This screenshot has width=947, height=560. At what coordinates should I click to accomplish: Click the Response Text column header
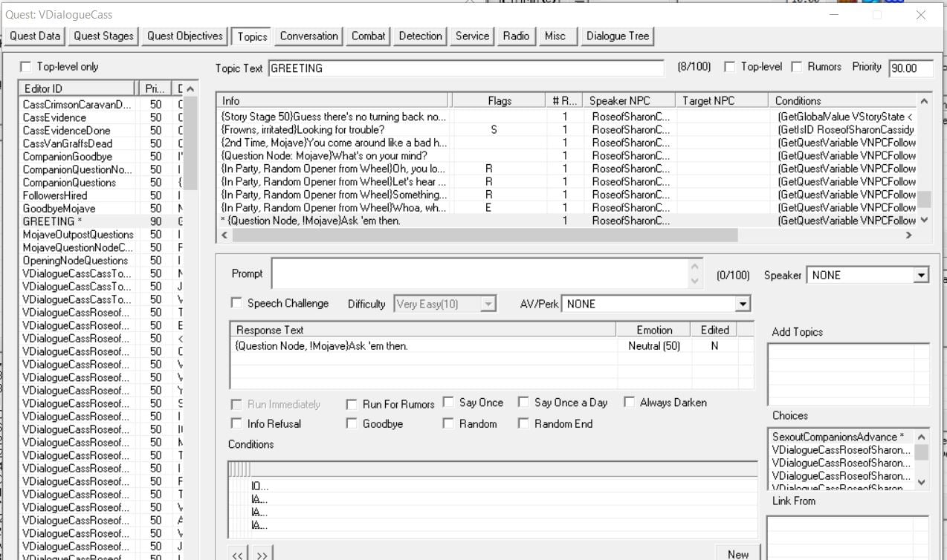tap(424, 330)
